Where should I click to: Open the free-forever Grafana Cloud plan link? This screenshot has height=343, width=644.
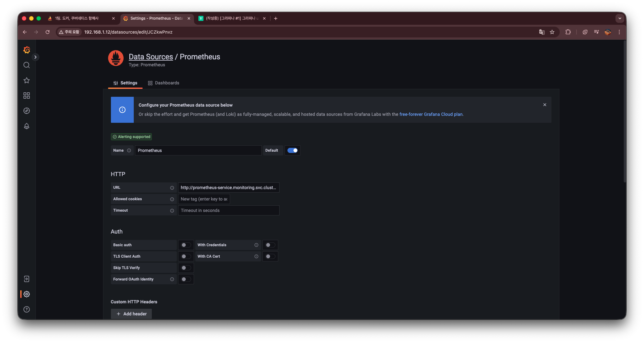click(431, 114)
